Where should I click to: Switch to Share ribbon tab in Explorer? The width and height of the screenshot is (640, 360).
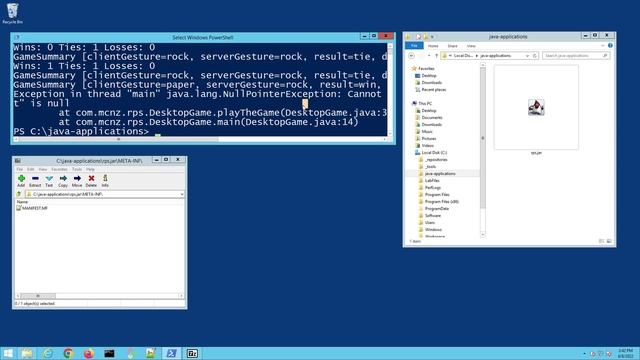coord(452,46)
